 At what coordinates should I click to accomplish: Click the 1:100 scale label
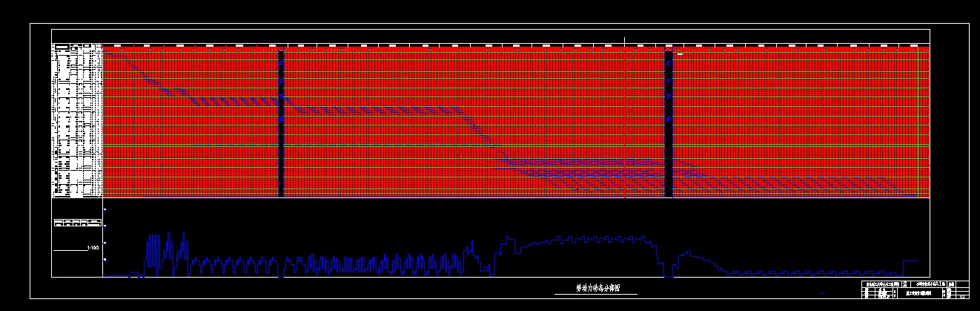click(x=93, y=246)
